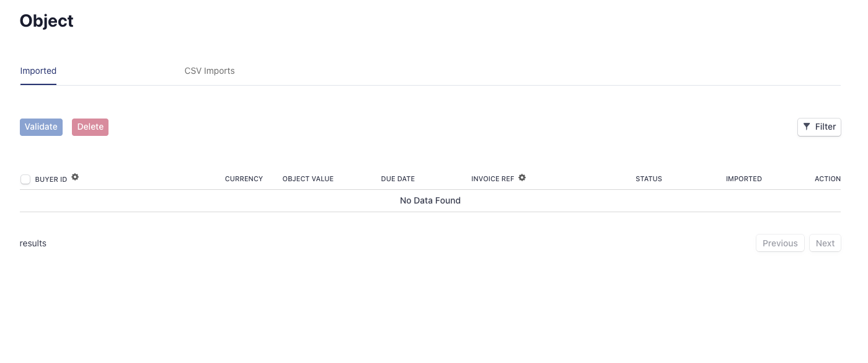Click the Invoice Ref column header text
The width and height of the screenshot is (868, 363).
click(x=492, y=179)
